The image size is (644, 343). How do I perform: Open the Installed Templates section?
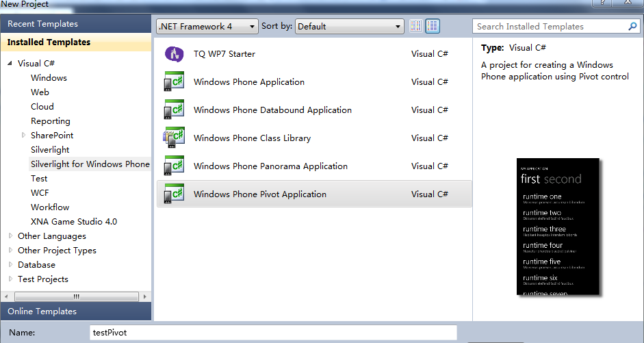[76, 42]
